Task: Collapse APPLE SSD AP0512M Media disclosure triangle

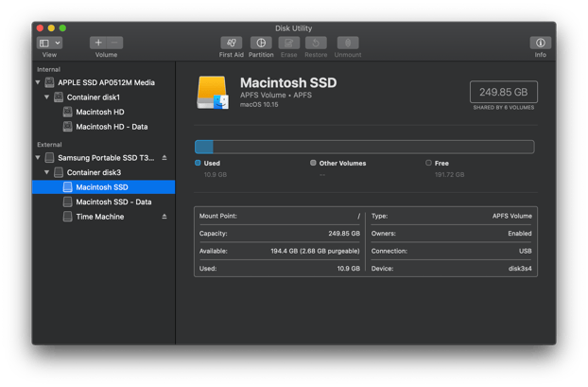Action: (38, 82)
